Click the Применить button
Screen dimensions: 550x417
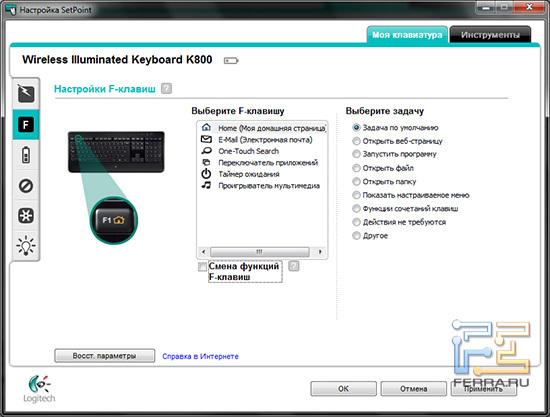(x=483, y=389)
